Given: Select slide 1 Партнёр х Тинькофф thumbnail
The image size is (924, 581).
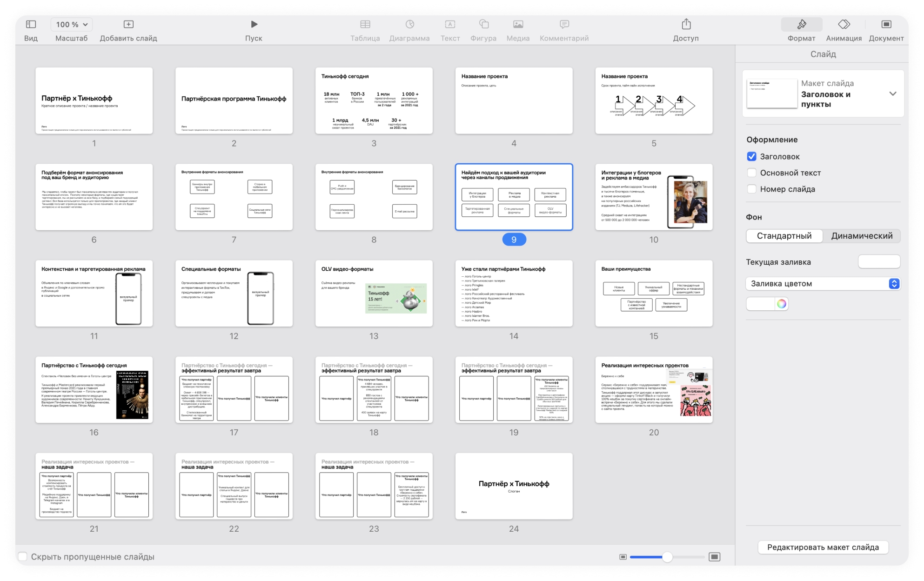Looking at the screenshot, I should click(94, 100).
